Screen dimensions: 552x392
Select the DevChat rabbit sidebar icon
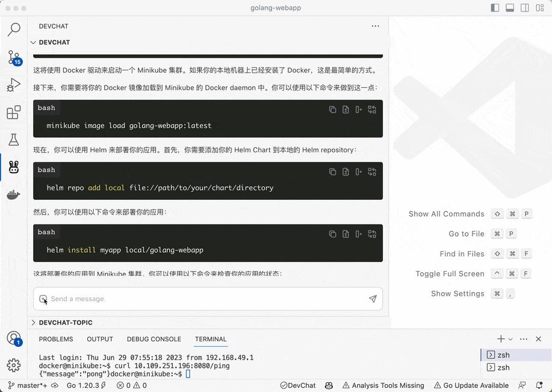click(14, 167)
